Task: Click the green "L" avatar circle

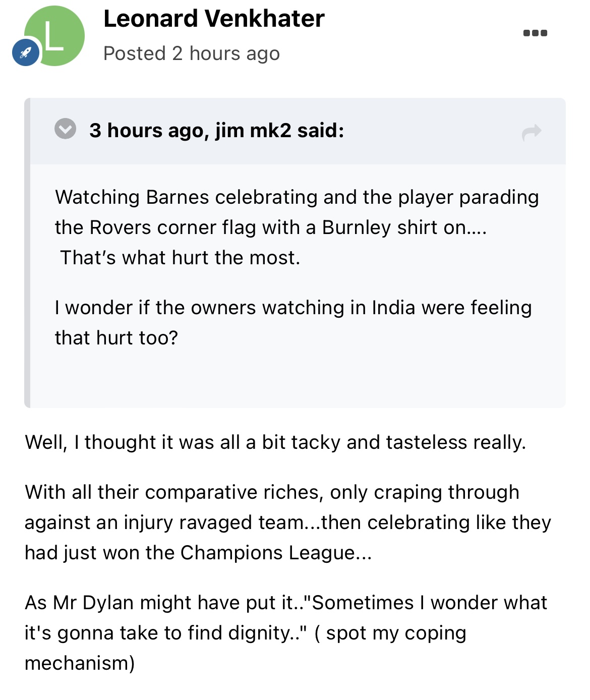Action: click(x=55, y=34)
